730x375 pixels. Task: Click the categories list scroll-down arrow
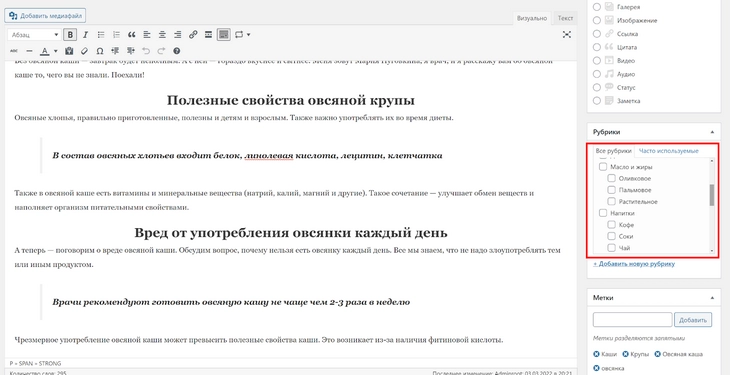[711, 251]
